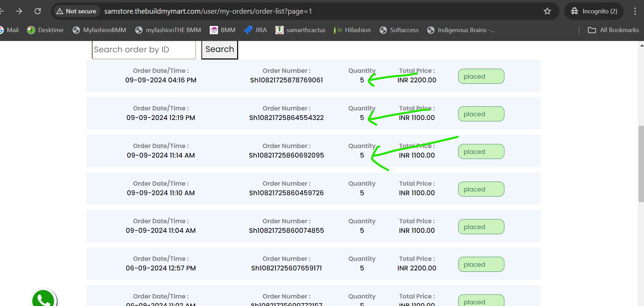Click the page's vertical scrollbar thumb
The width and height of the screenshot is (644, 306).
click(x=641, y=164)
